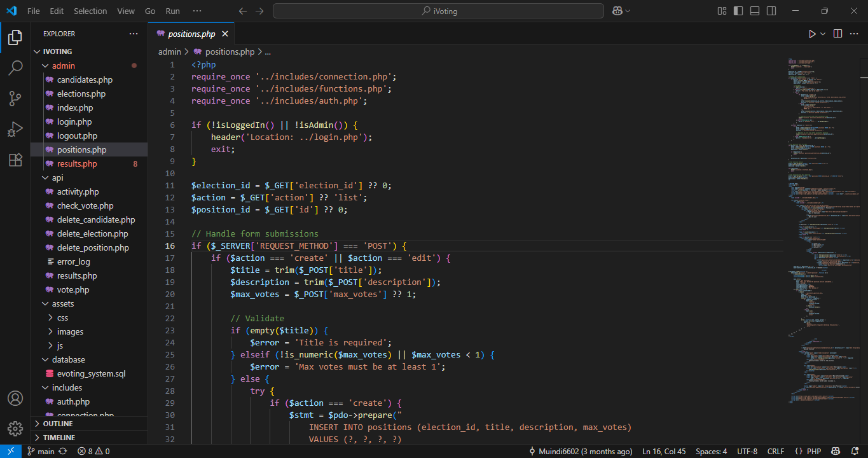Image resolution: width=868 pixels, height=458 pixels.
Task: Click the iVoting command center search box
Action: 438,11
